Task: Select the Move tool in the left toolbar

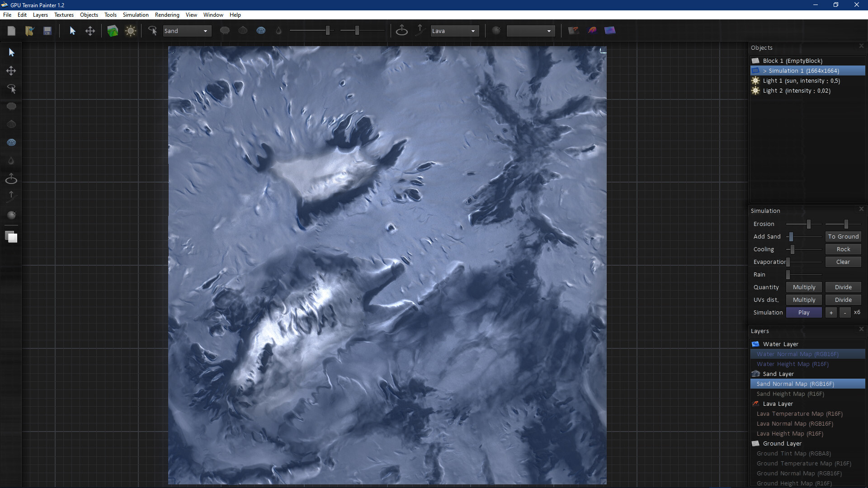Action: 11,70
